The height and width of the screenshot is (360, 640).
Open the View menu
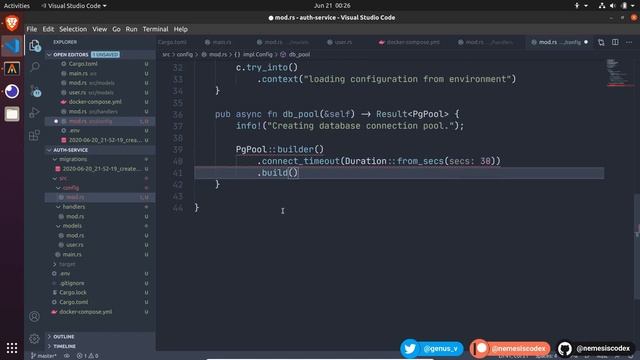click(100, 29)
